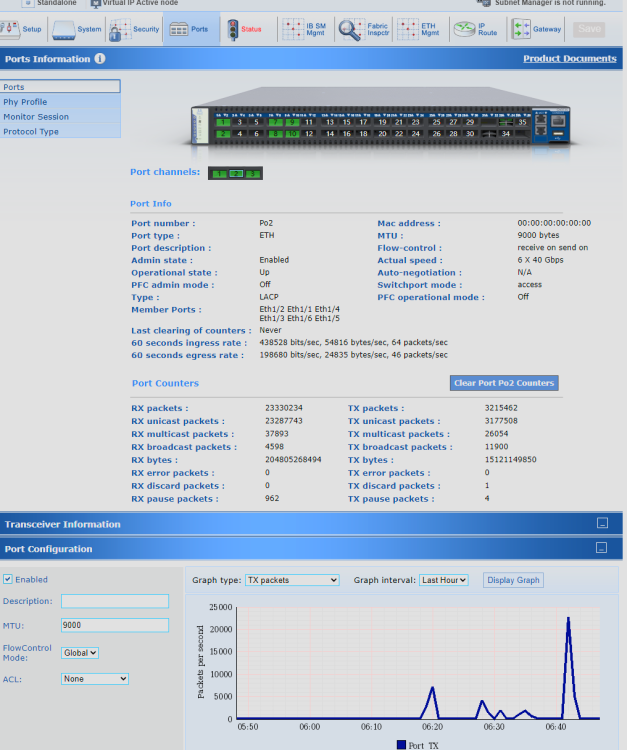Select port channel 2
The image size is (627, 750).
236,174
